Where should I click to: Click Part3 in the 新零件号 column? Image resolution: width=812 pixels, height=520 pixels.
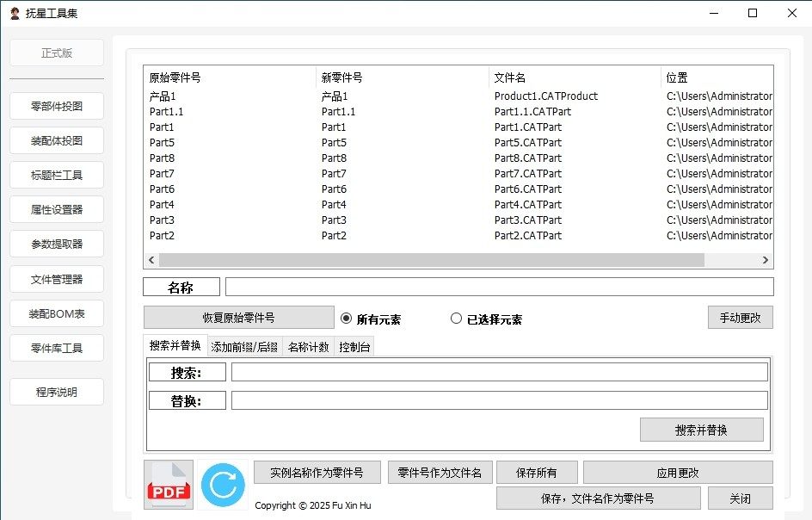[334, 220]
